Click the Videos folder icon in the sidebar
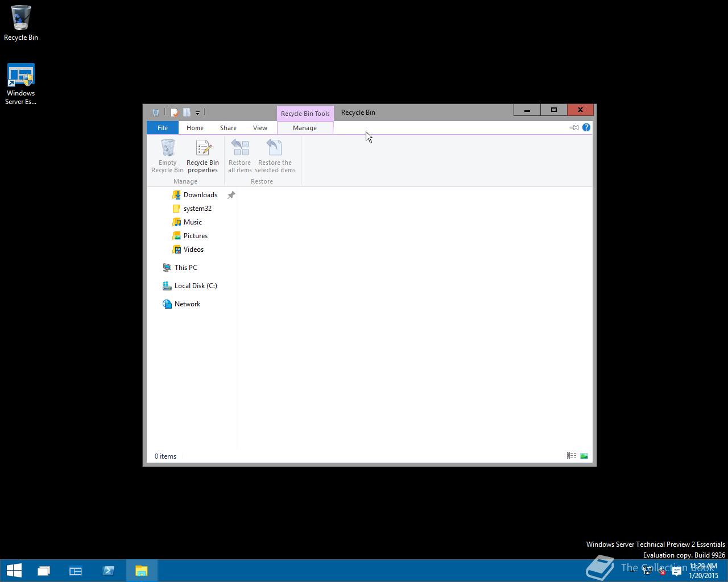 [176, 250]
